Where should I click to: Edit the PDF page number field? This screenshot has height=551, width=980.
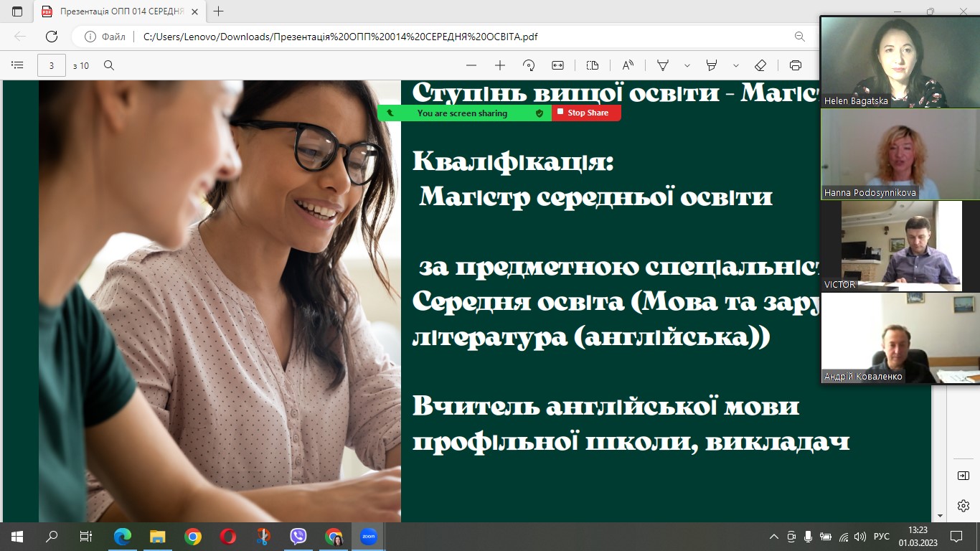pos(52,65)
